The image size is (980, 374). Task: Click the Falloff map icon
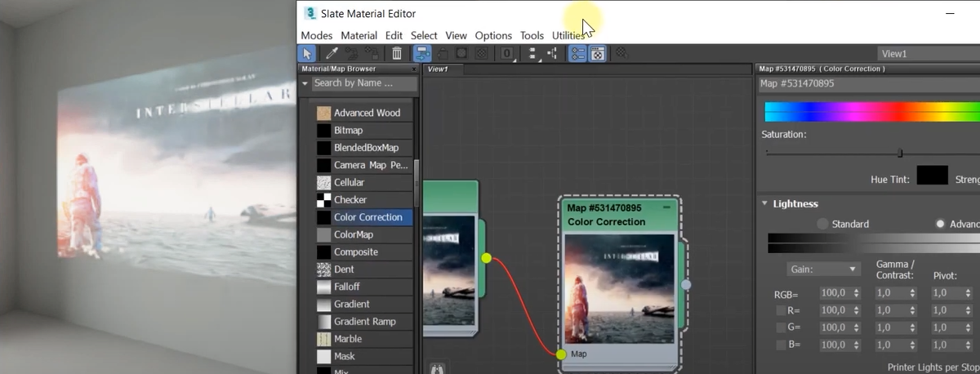click(324, 287)
